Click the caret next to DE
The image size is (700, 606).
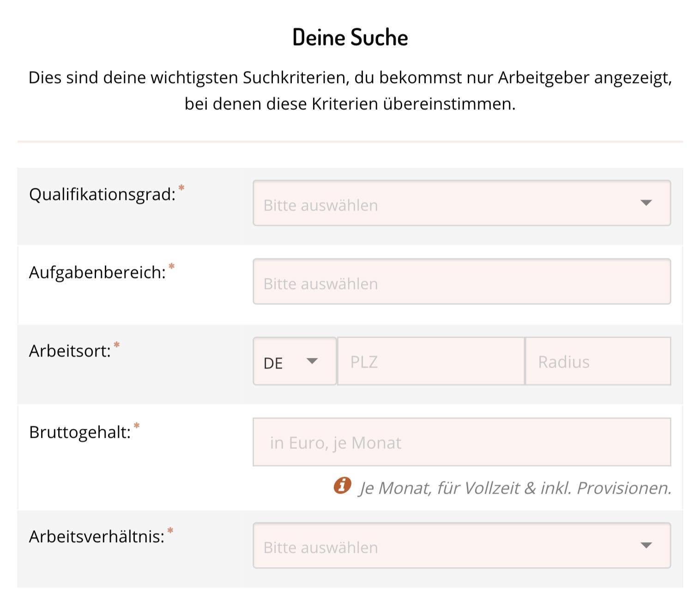[312, 361]
